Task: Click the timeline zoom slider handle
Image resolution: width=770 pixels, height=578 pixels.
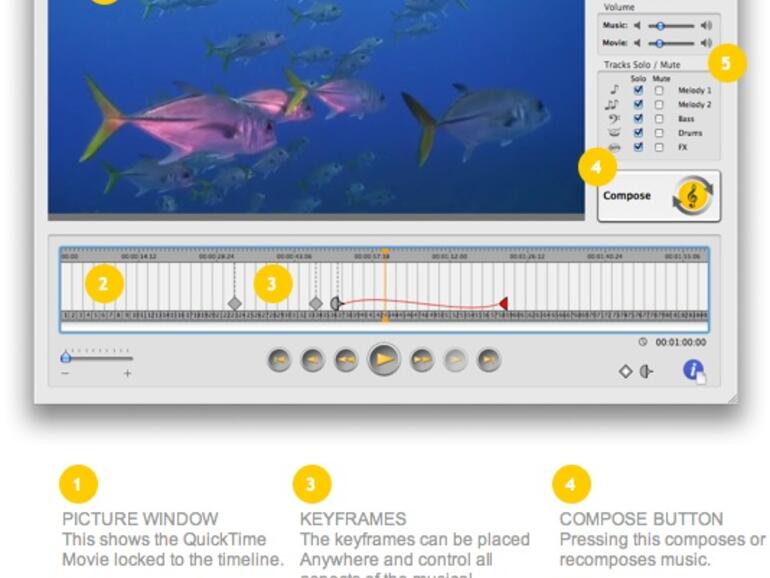Action: coord(65,357)
